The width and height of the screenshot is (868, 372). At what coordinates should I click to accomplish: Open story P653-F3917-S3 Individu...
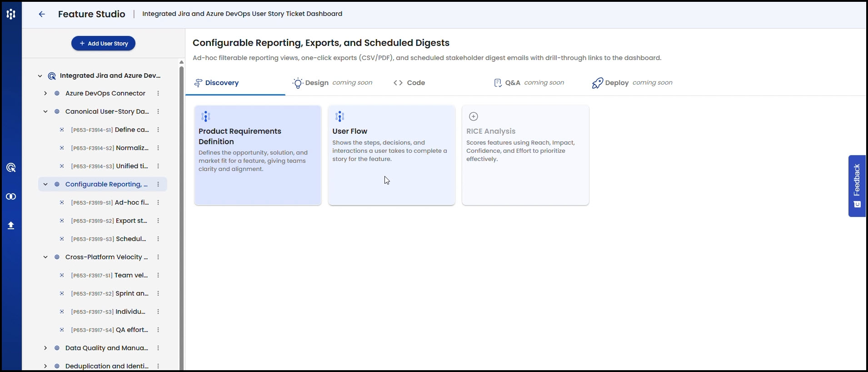108,312
